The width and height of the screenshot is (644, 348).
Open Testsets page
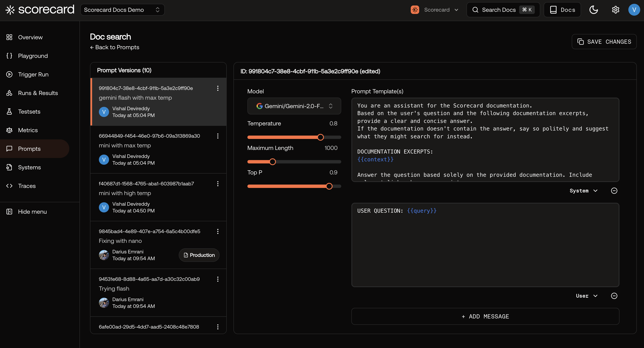pyautogui.click(x=29, y=111)
